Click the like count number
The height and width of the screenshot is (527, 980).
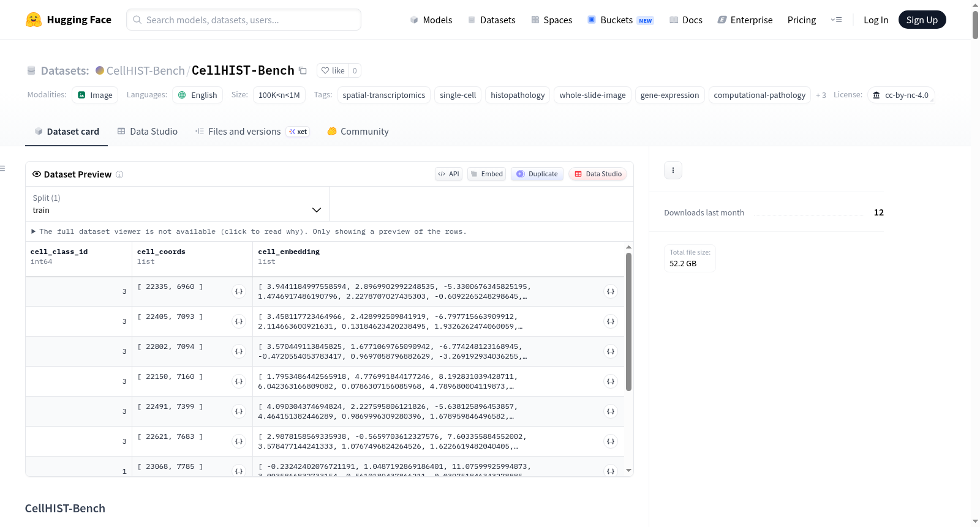[355, 70]
